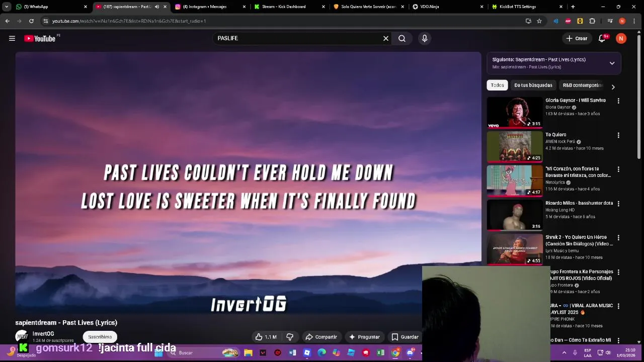Options menu for Ricardo Milos video
This screenshot has height=362, width=644.
point(618,204)
